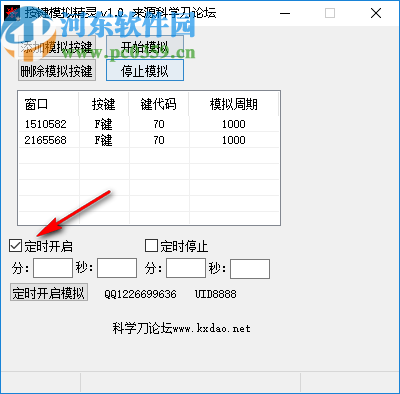Screen dimensions: 400x394
Task: Close the 按键模拟精灵 window
Action: pos(376,13)
